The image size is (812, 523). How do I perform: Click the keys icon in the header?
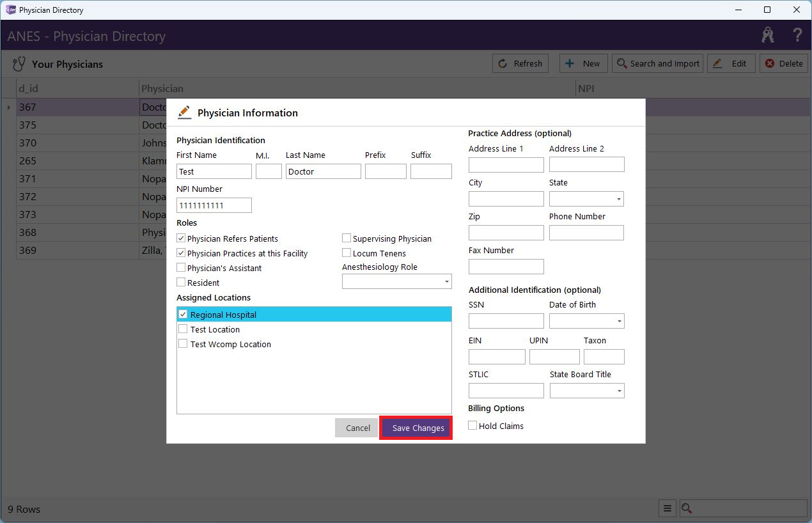point(768,35)
